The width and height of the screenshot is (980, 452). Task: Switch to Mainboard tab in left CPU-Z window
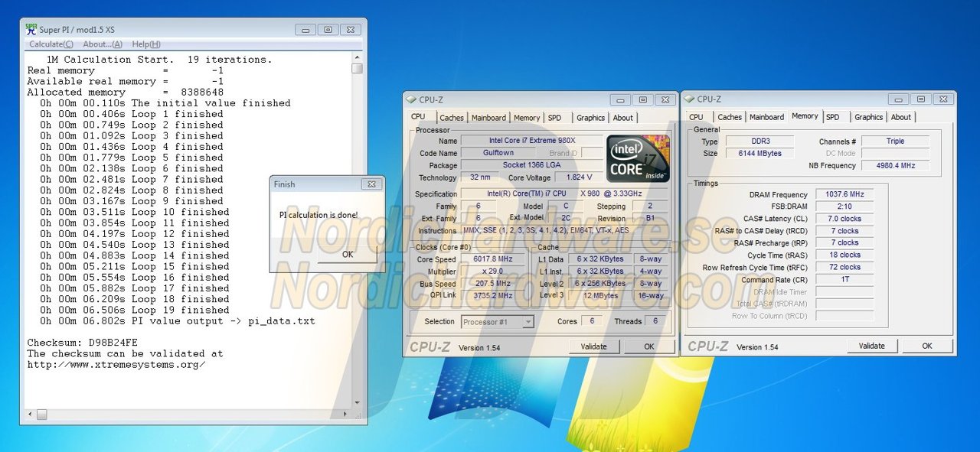point(488,118)
